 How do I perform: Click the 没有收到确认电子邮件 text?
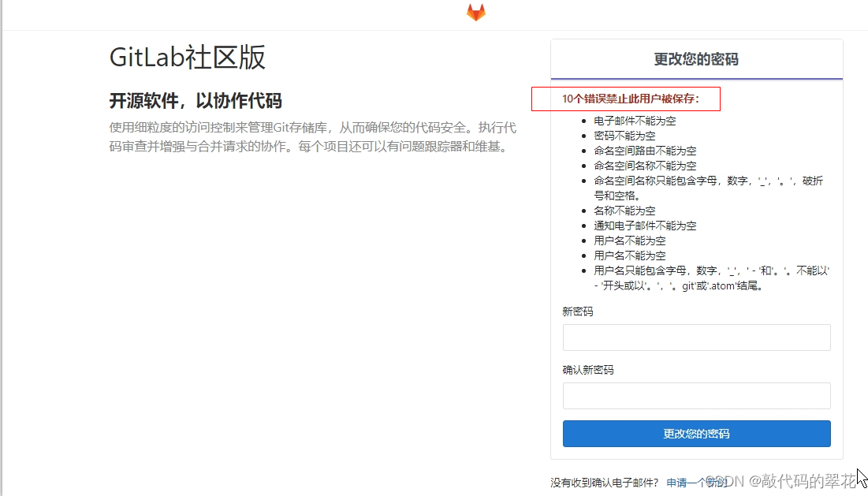[605, 483]
